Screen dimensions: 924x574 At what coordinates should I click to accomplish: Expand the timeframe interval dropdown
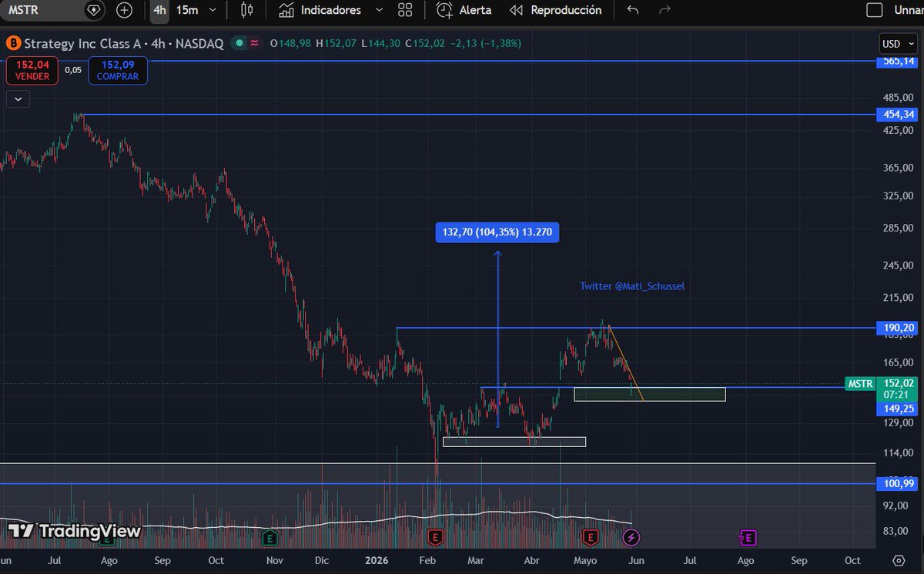(x=213, y=11)
